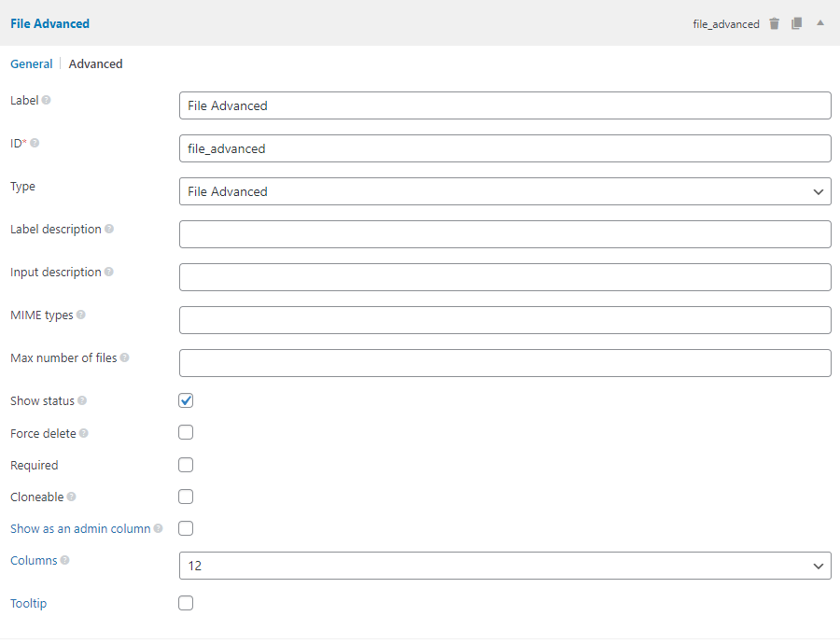840x644 pixels.
Task: Switch to the Advanced tab
Action: pyautogui.click(x=95, y=64)
